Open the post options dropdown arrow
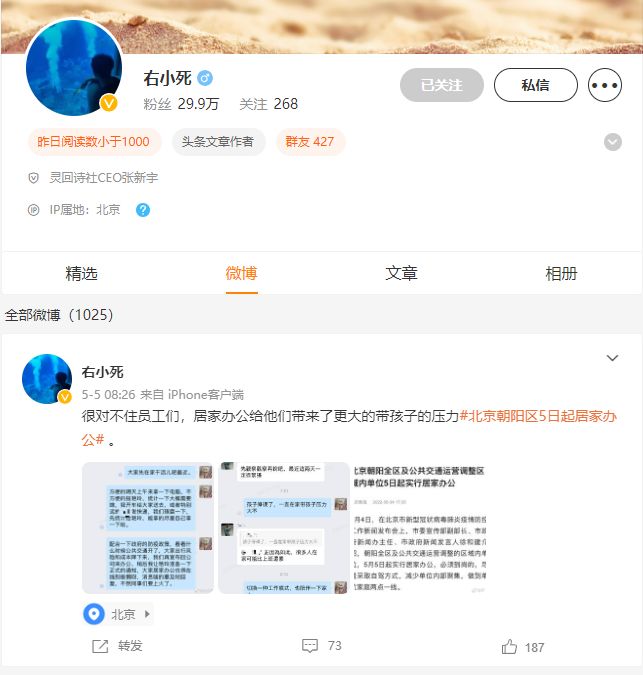This screenshot has height=675, width=643. tap(612, 358)
